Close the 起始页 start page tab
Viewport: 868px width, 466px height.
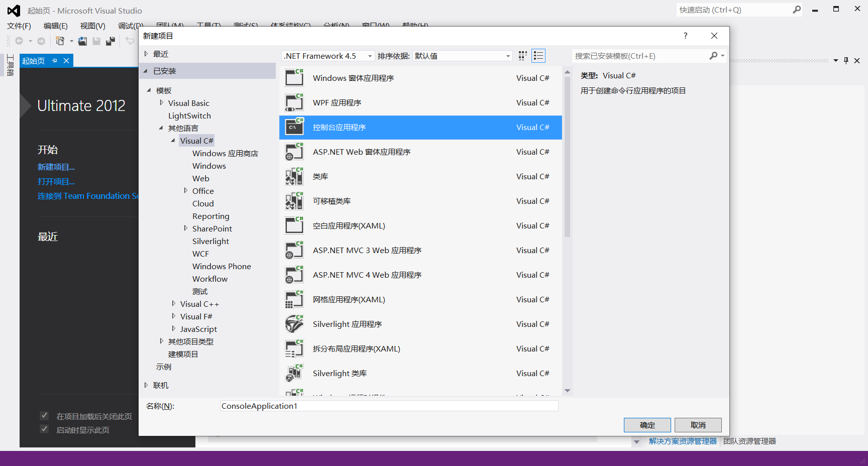(x=66, y=61)
